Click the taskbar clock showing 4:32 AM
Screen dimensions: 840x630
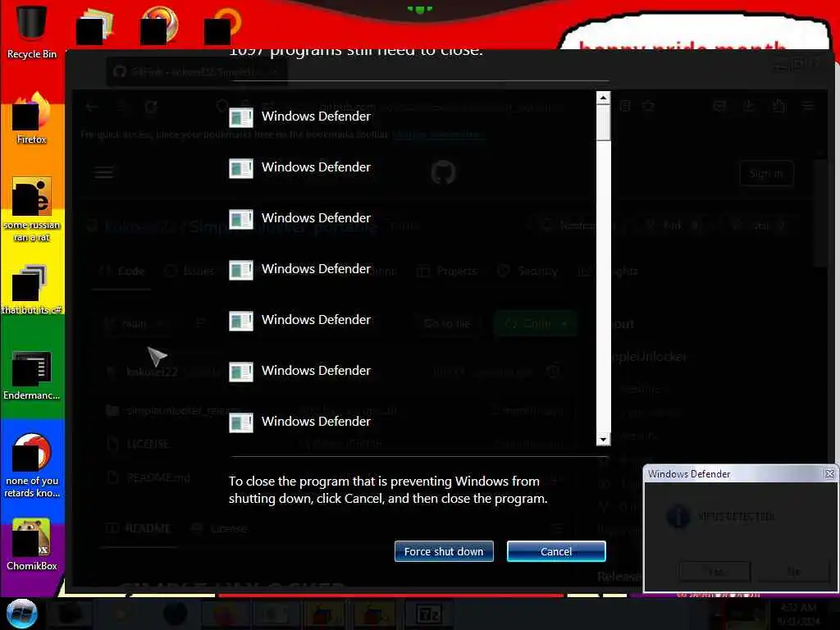797,614
